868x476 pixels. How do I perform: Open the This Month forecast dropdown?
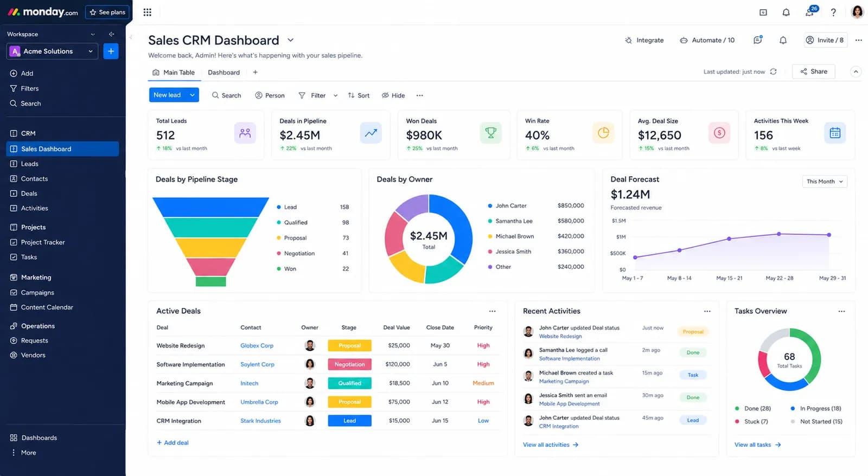tap(825, 182)
